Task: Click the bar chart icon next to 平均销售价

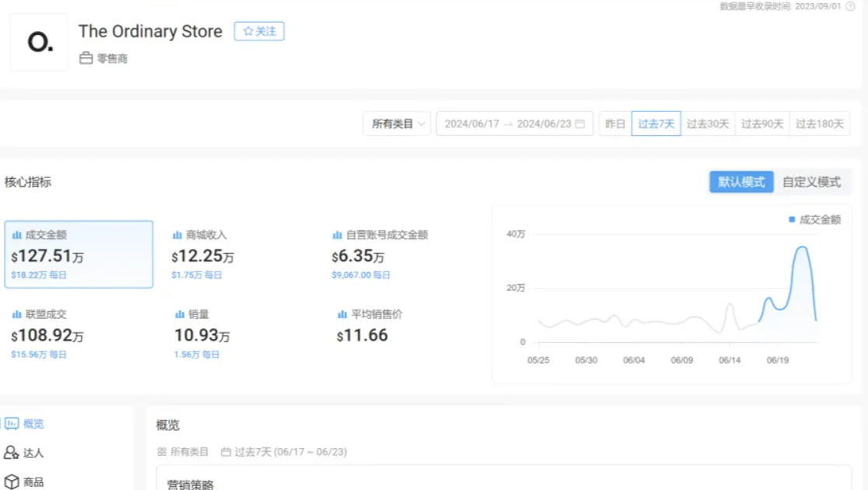Action: [342, 314]
